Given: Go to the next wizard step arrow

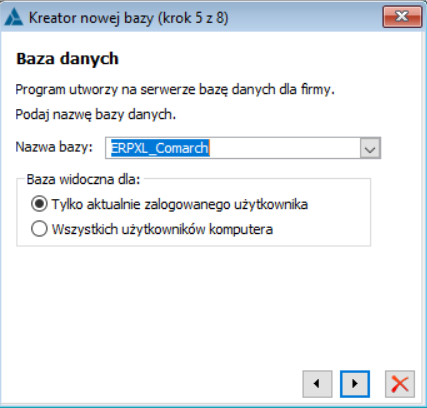Looking at the screenshot, I should tap(355, 384).
